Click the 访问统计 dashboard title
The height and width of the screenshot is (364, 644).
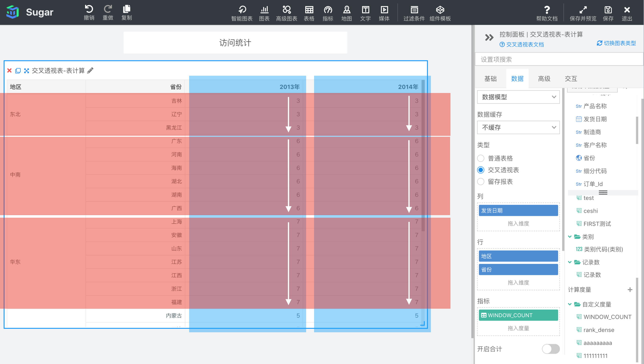(x=235, y=43)
